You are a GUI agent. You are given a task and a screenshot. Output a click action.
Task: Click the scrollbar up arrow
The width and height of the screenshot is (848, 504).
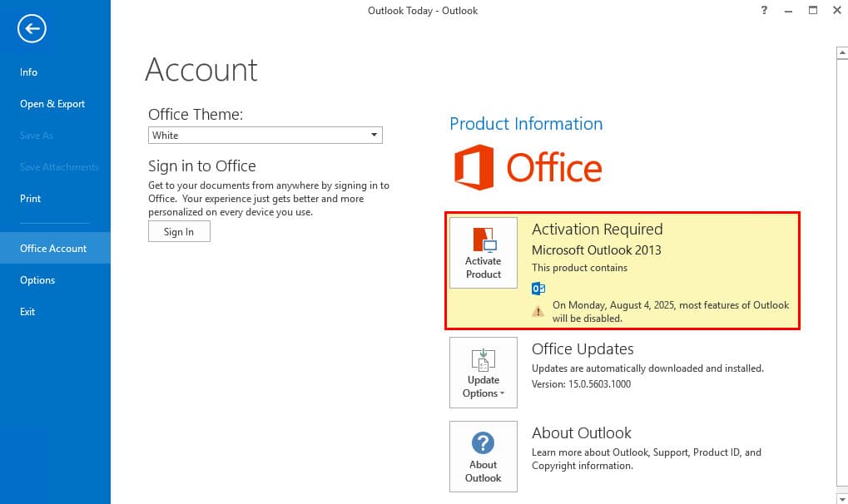(842, 52)
